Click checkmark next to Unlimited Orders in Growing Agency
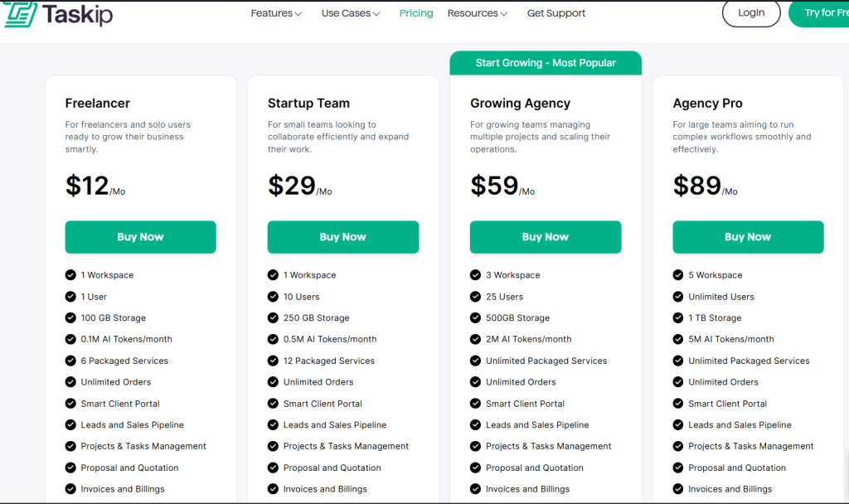 coord(475,381)
